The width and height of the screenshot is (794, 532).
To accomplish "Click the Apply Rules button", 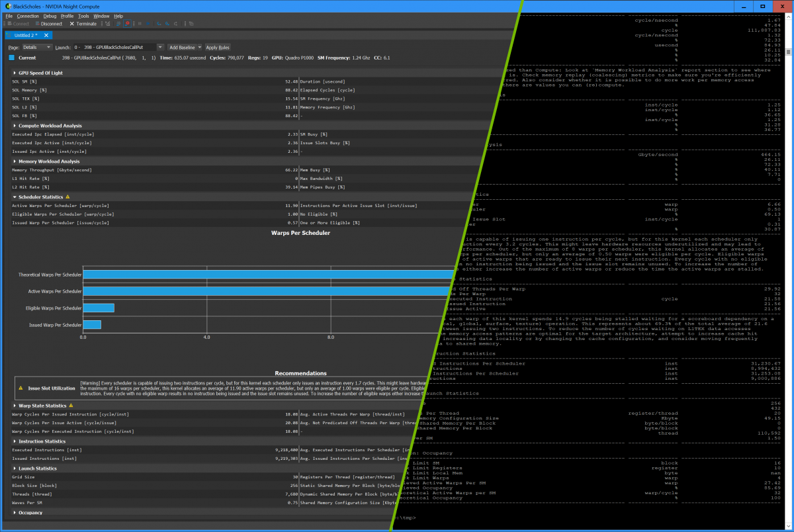I will [x=218, y=48].
